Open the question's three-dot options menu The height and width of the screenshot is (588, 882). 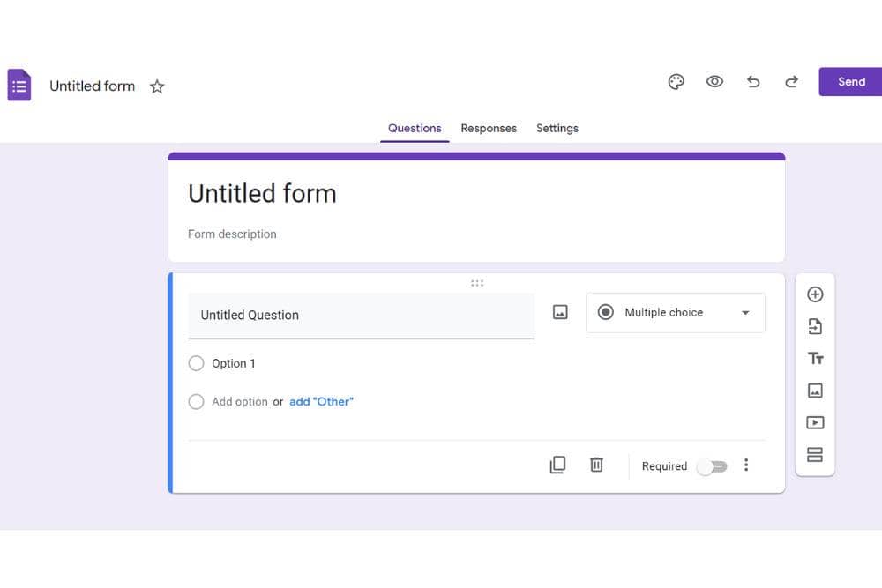coord(746,465)
